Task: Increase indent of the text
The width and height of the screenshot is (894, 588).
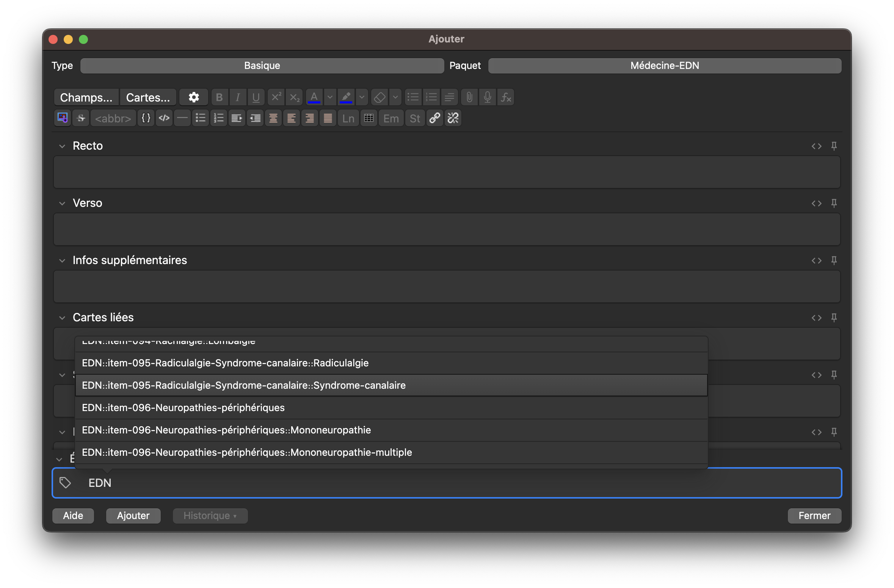Action: pos(237,118)
